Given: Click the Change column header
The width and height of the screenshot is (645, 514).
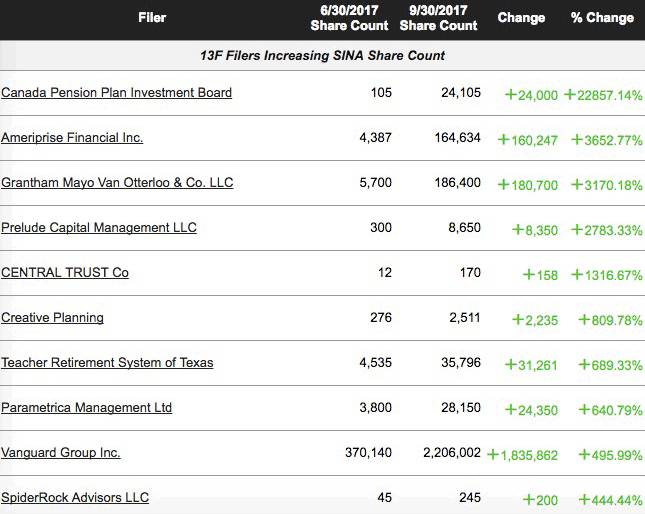Looking at the screenshot, I should point(521,18).
